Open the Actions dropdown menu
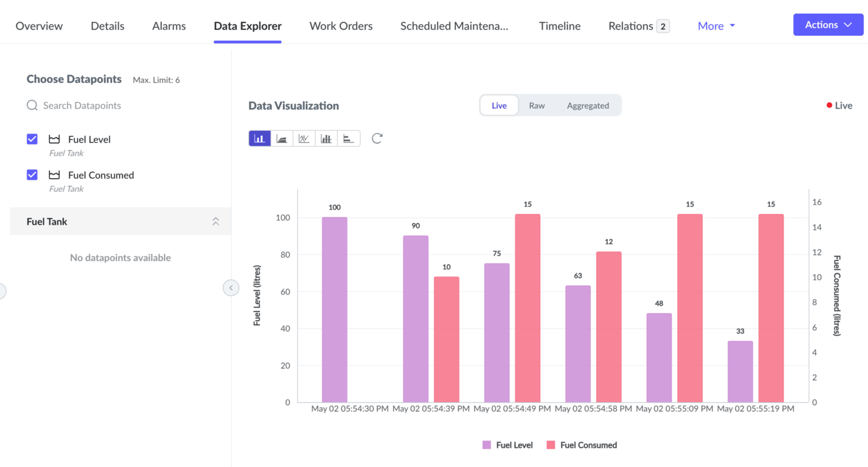868x467 pixels. click(828, 25)
